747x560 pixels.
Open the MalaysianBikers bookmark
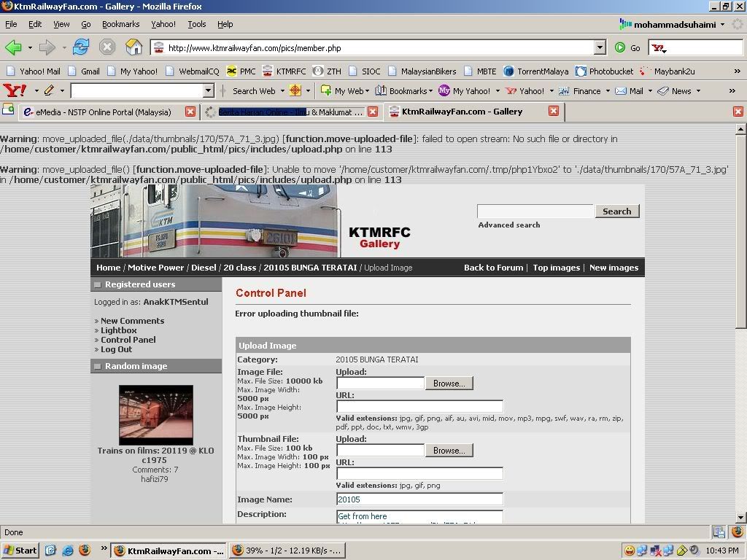422,71
